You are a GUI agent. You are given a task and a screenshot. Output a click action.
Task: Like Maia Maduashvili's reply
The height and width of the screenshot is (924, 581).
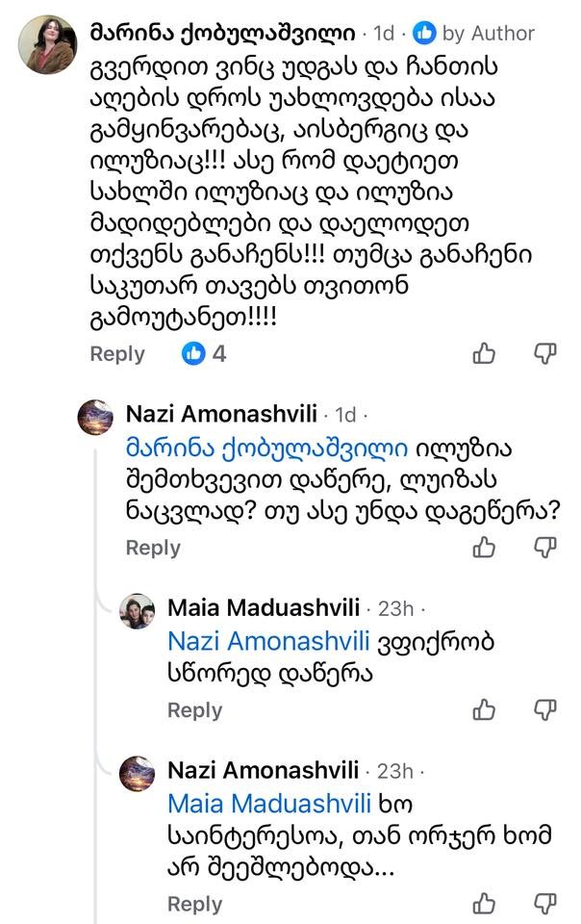point(485,709)
